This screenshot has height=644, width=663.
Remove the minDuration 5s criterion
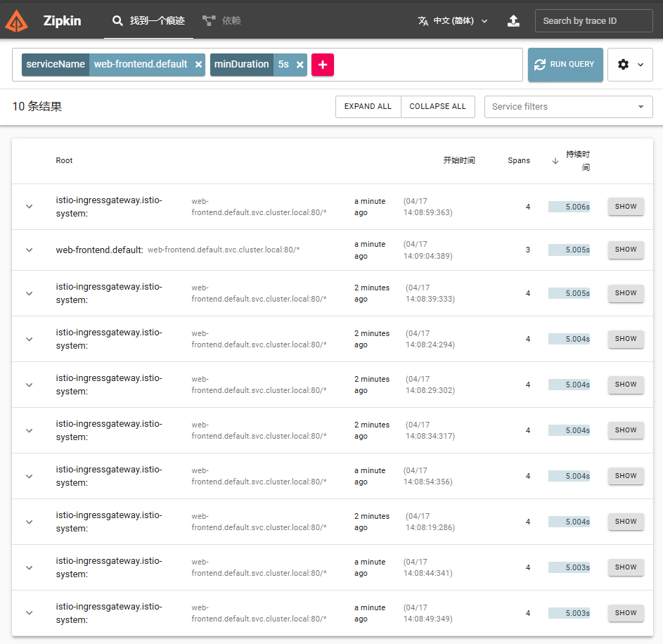300,65
